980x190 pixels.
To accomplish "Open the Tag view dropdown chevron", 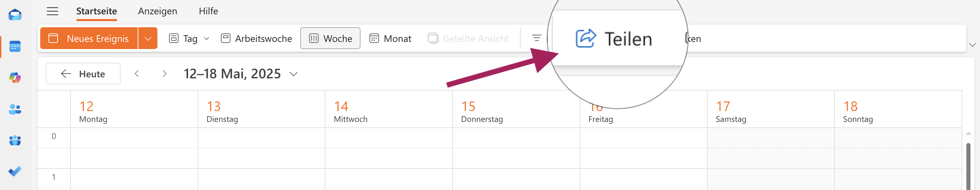I will point(206,38).
